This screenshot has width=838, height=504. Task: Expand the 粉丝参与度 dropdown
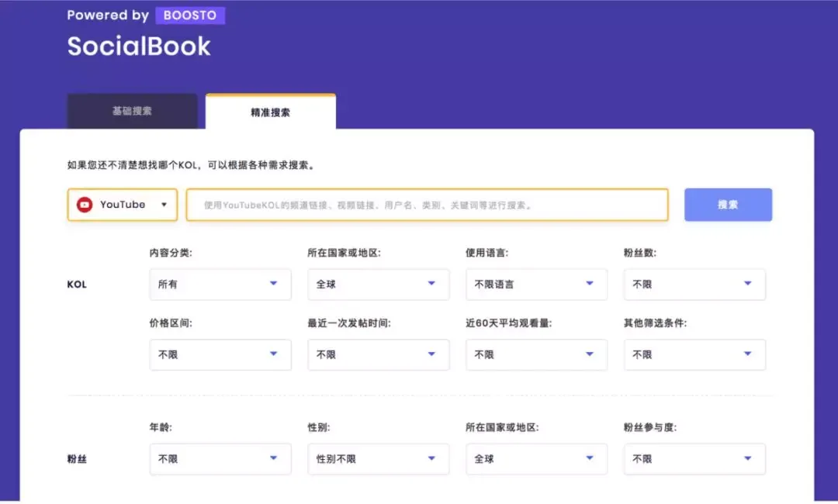coord(694,458)
